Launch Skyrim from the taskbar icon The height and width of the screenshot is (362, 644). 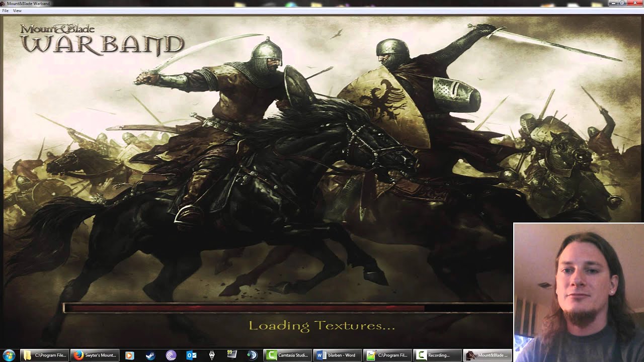[212, 355]
